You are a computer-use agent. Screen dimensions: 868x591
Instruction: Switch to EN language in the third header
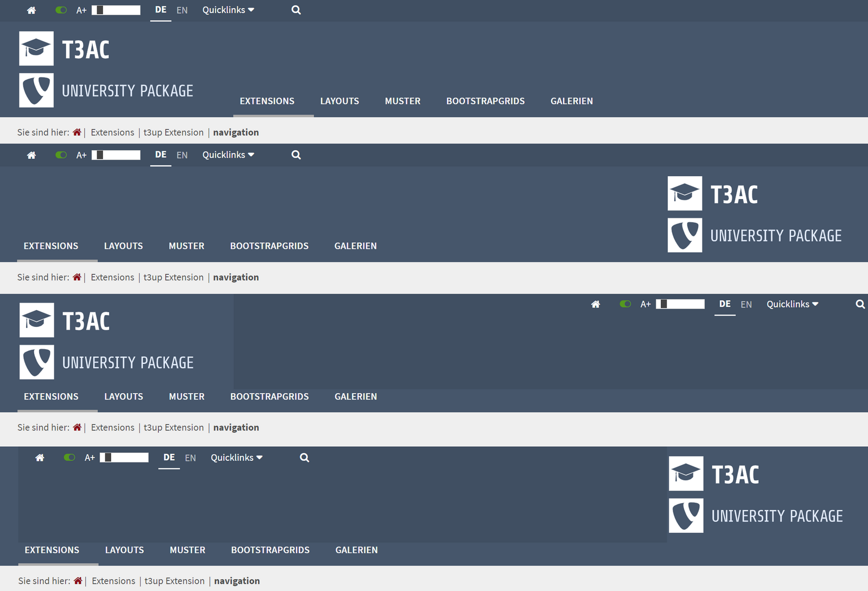point(746,305)
